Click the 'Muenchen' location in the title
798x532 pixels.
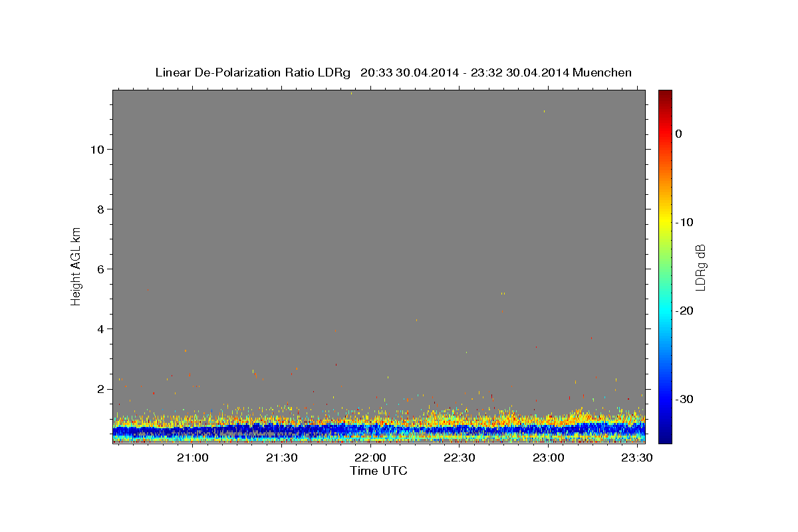(602, 72)
